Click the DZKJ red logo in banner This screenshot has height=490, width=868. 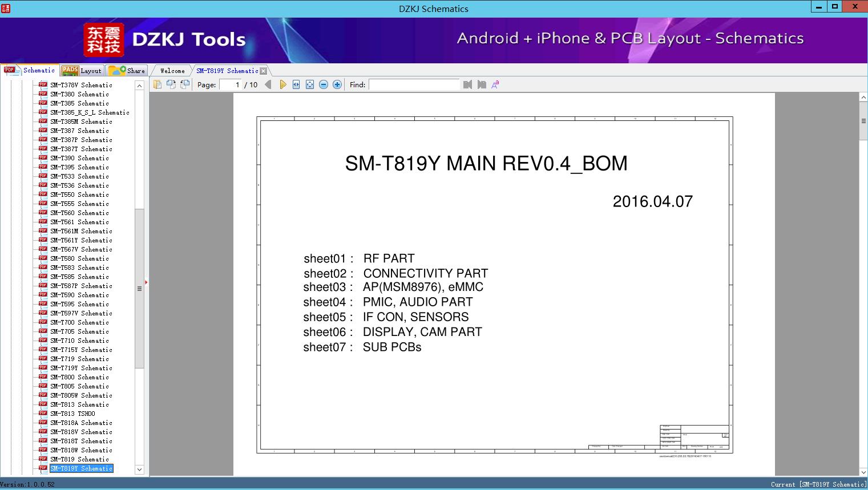click(x=103, y=40)
